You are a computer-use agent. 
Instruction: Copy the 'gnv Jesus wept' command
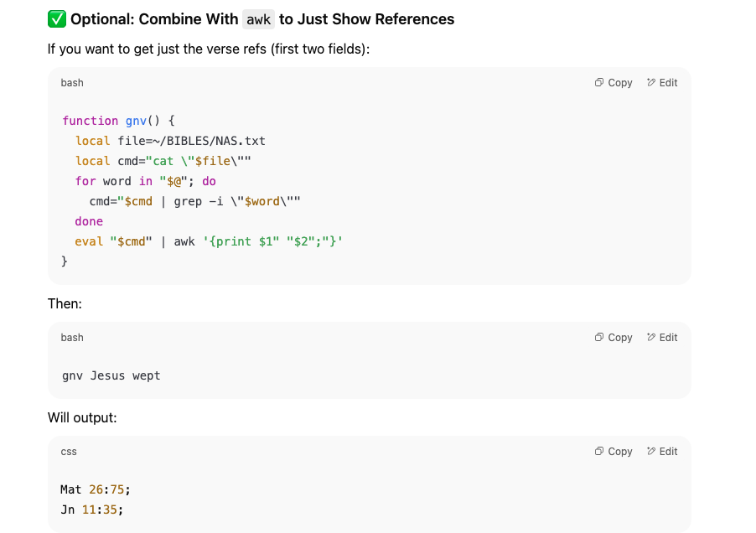[x=614, y=338]
